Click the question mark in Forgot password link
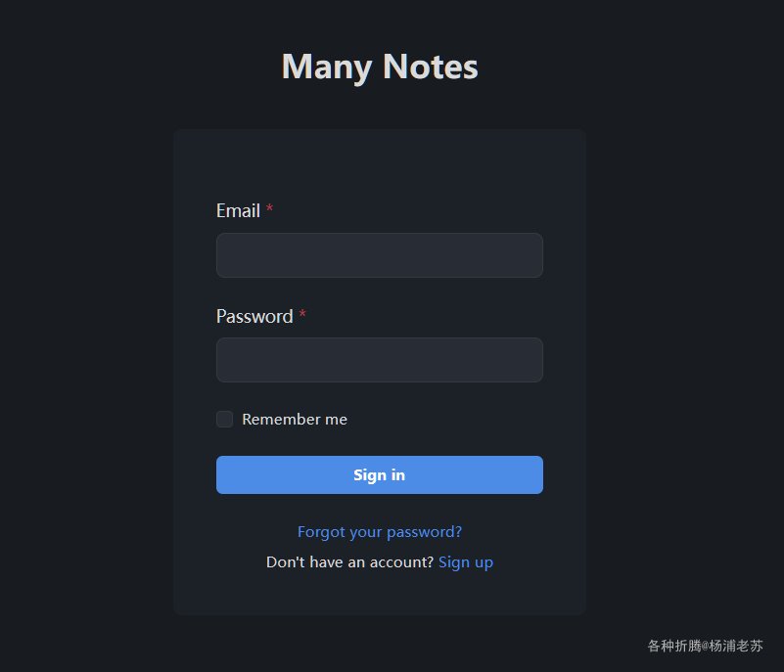Image resolution: width=784 pixels, height=672 pixels. pyautogui.click(x=458, y=531)
